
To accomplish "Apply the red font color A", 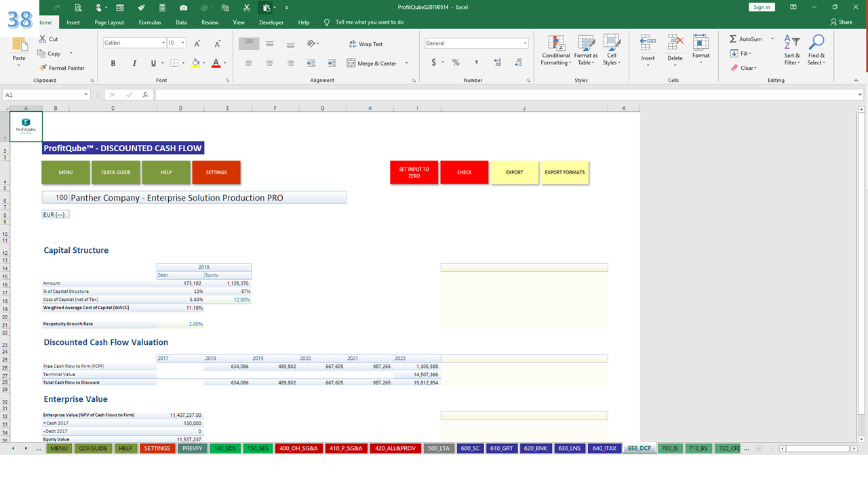I will tap(216, 63).
